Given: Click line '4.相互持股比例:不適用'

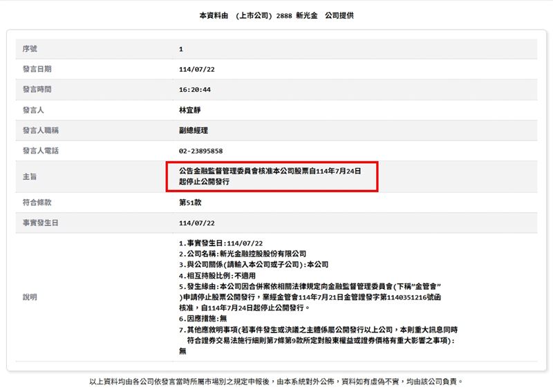Looking at the screenshot, I should (x=217, y=276).
